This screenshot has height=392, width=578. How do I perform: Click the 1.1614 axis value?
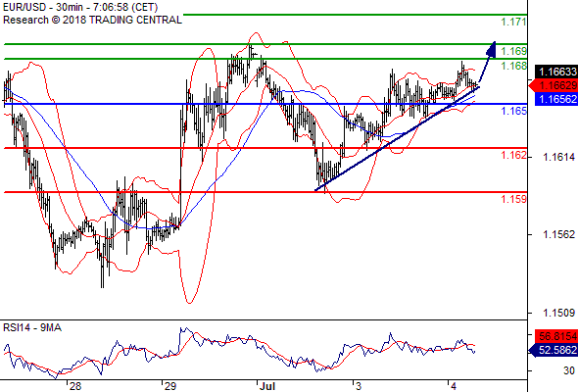(558, 157)
